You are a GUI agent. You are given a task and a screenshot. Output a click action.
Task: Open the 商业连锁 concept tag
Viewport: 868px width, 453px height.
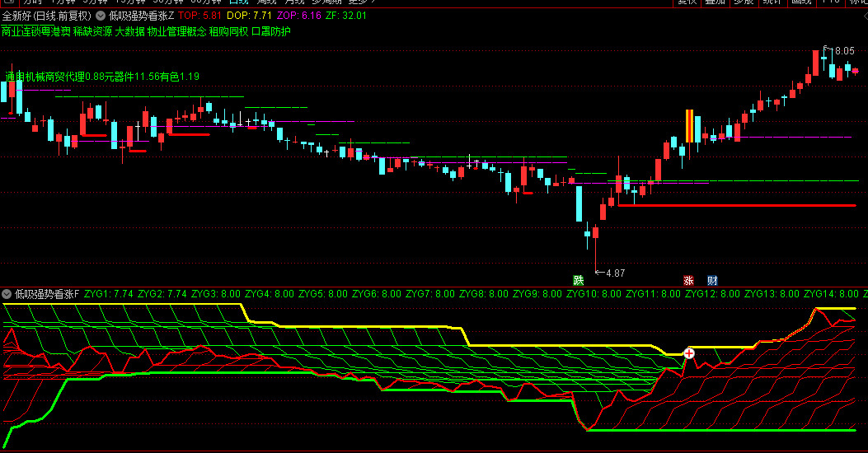pos(21,31)
